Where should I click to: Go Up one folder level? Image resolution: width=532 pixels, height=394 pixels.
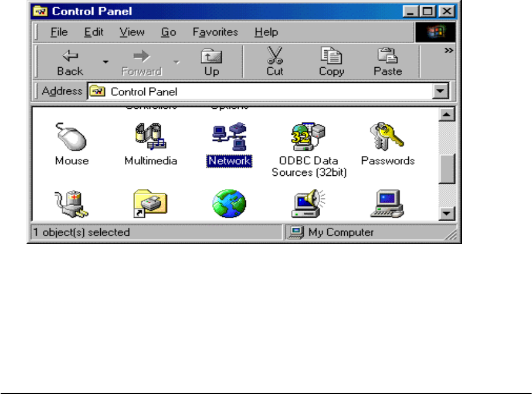click(211, 62)
